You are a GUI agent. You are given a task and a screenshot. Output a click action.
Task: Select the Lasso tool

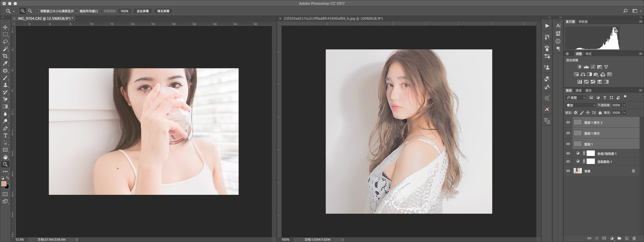pos(5,42)
